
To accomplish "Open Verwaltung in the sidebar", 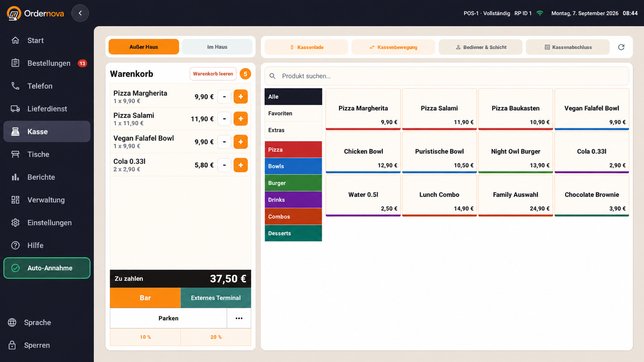I will [47, 200].
